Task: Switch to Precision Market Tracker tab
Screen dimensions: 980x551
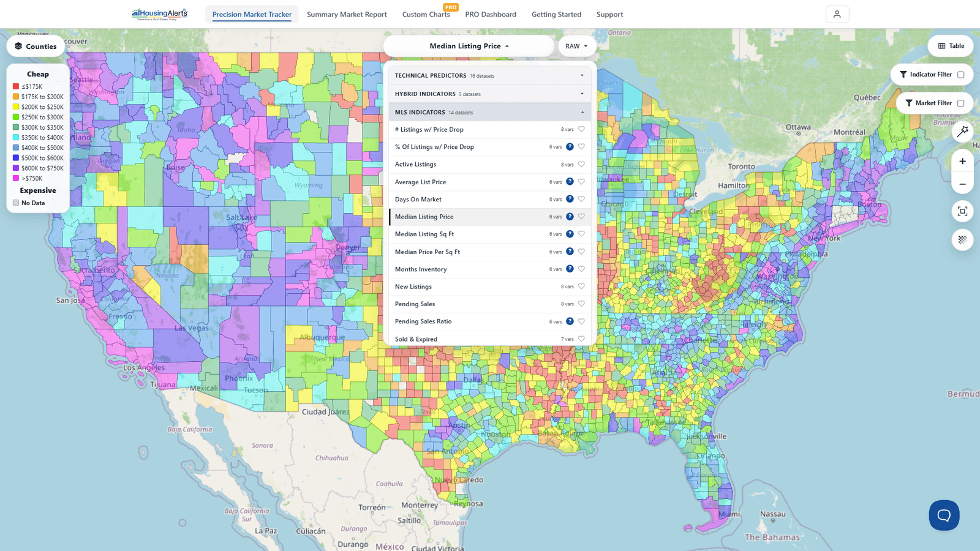Action: pyautogui.click(x=252, y=14)
